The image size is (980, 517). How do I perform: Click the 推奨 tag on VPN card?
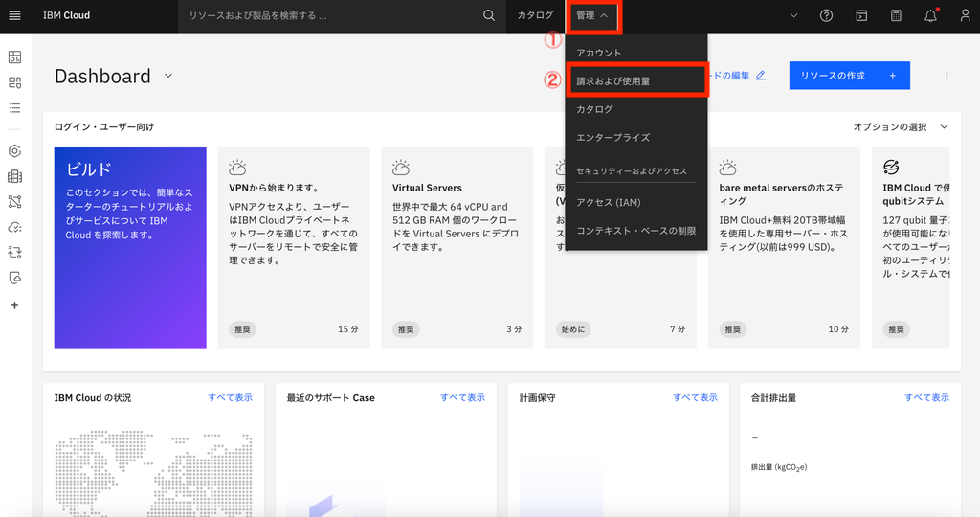click(242, 329)
